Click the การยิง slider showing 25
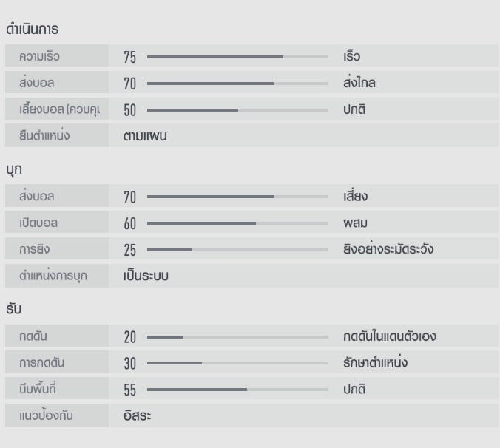This screenshot has height=448, width=500. point(237,250)
